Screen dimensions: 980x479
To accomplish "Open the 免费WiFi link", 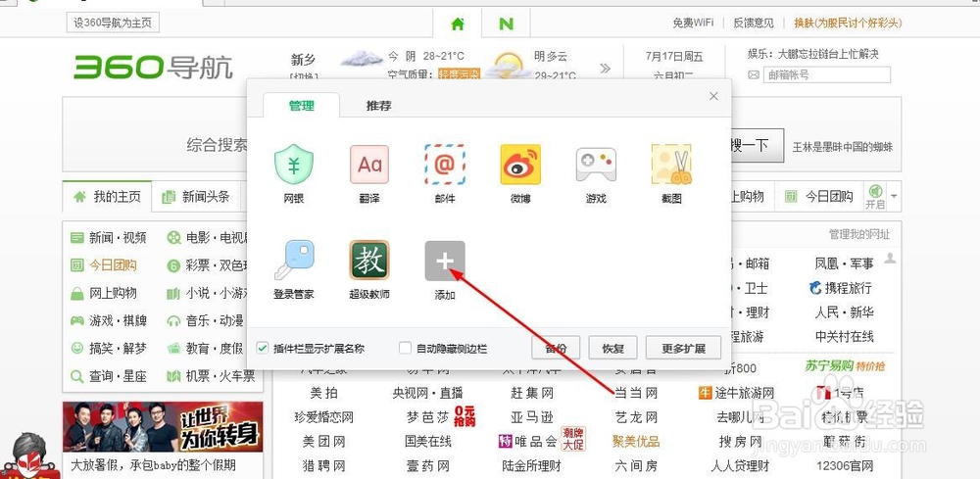I will 693,24.
